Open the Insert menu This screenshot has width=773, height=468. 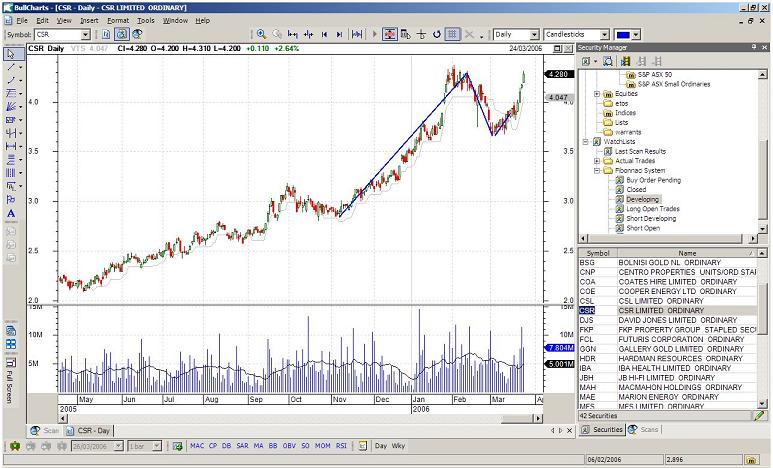[x=89, y=20]
